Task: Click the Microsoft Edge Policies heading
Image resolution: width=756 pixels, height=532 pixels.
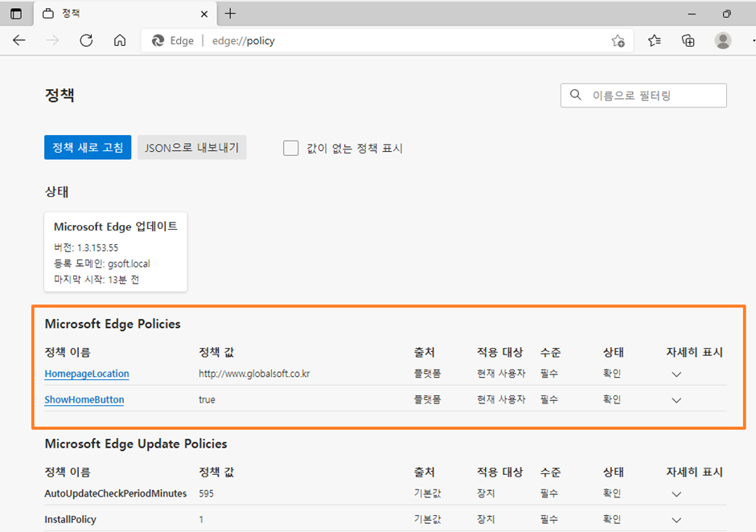Action: (x=113, y=324)
